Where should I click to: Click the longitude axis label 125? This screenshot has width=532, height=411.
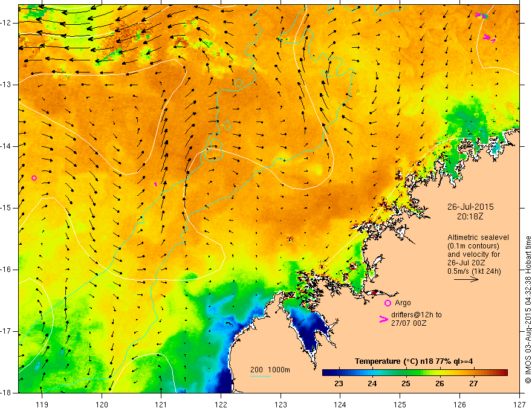point(400,404)
